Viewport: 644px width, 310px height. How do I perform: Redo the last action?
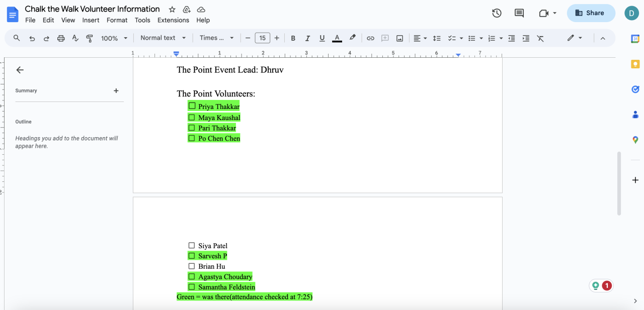point(46,38)
